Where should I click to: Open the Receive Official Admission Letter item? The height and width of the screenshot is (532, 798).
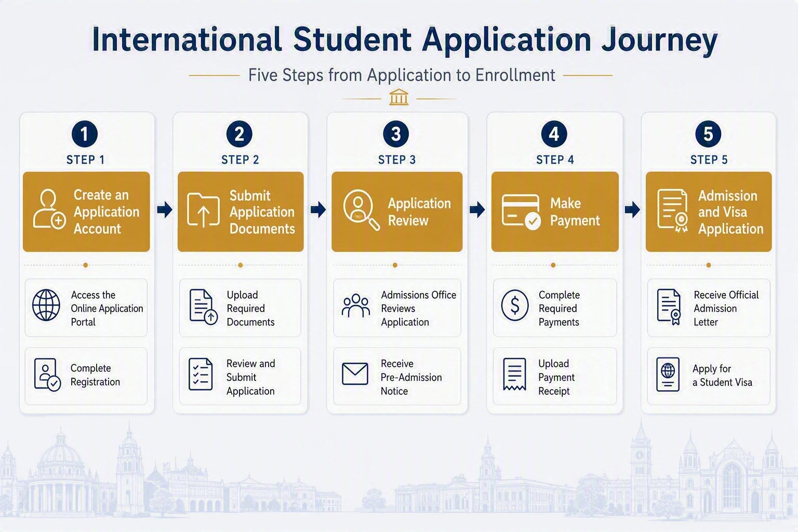(709, 308)
